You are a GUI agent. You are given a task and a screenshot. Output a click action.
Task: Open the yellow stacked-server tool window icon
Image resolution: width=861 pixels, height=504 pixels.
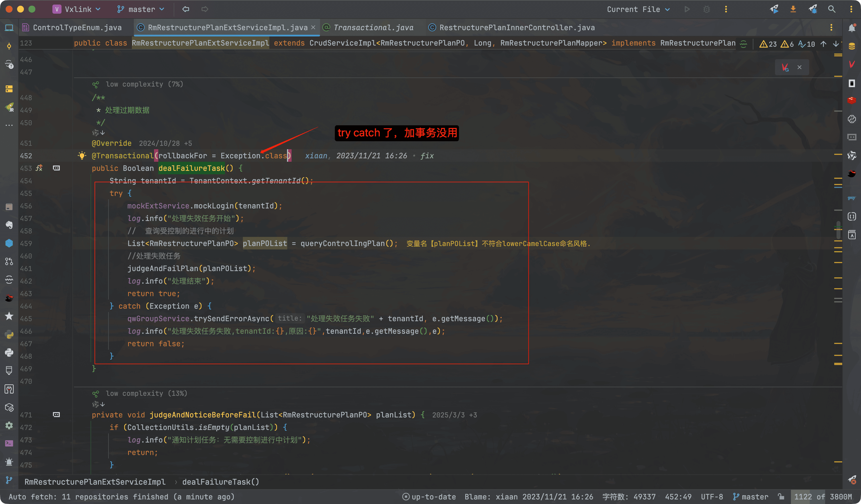pyautogui.click(x=9, y=89)
